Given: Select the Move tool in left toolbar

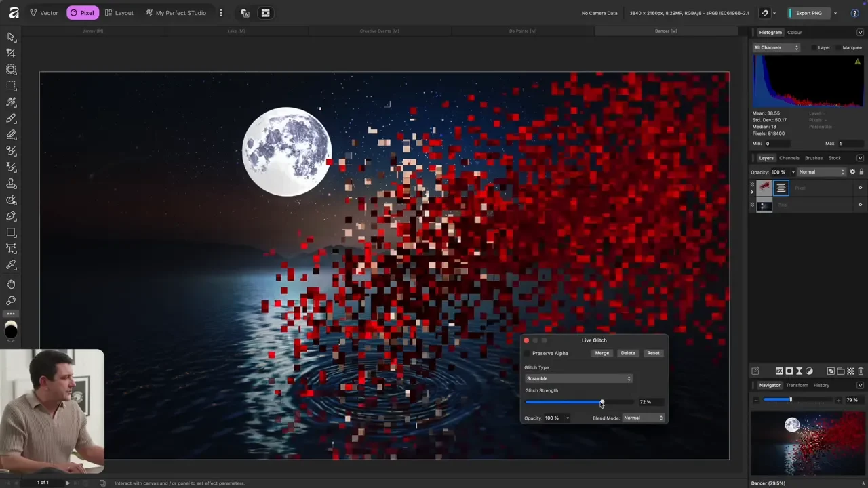Looking at the screenshot, I should (11, 37).
